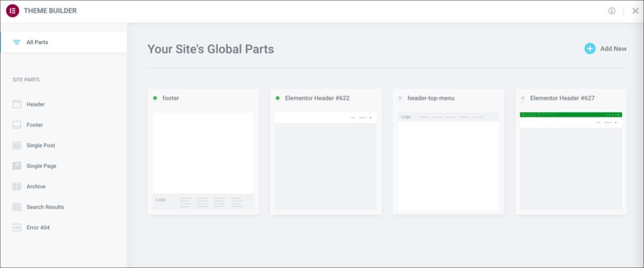
Task: Select Footer in Site Parts
Action: 35,125
